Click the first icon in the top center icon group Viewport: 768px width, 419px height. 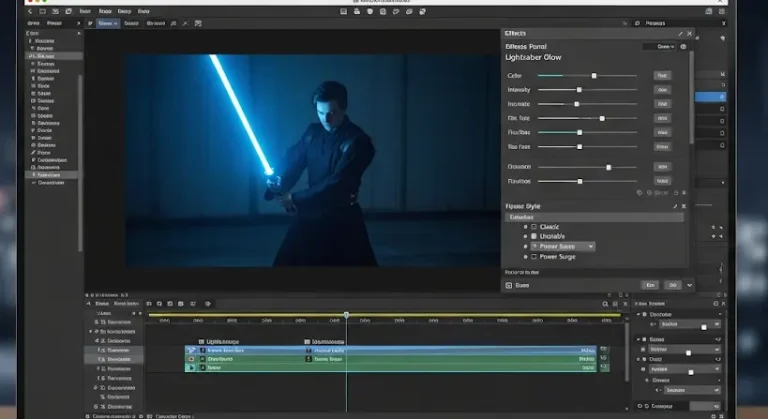[x=343, y=11]
